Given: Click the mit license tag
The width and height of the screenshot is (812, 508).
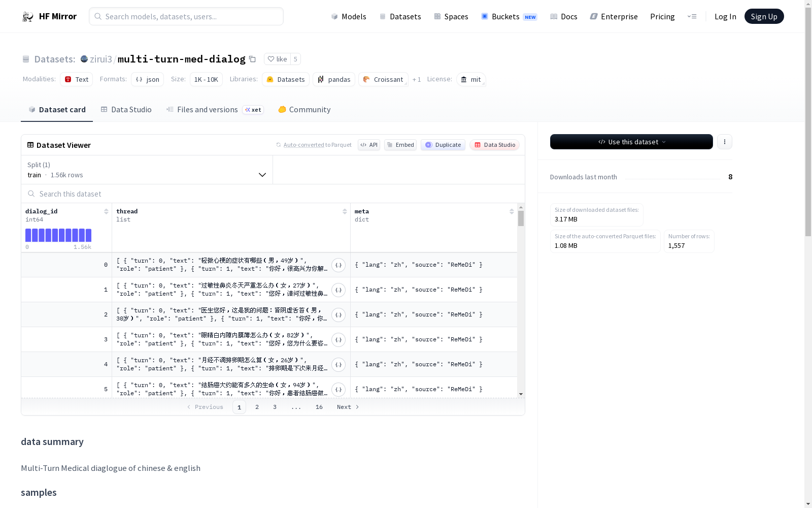Looking at the screenshot, I should (471, 79).
